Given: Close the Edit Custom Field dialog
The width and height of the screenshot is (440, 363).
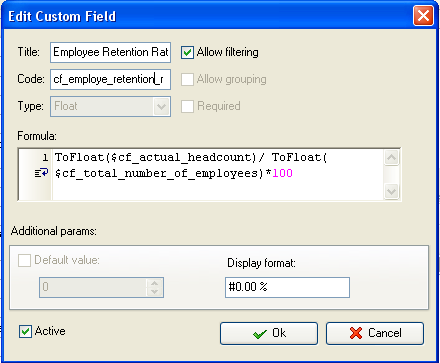Looking at the screenshot, I should (423, 16).
